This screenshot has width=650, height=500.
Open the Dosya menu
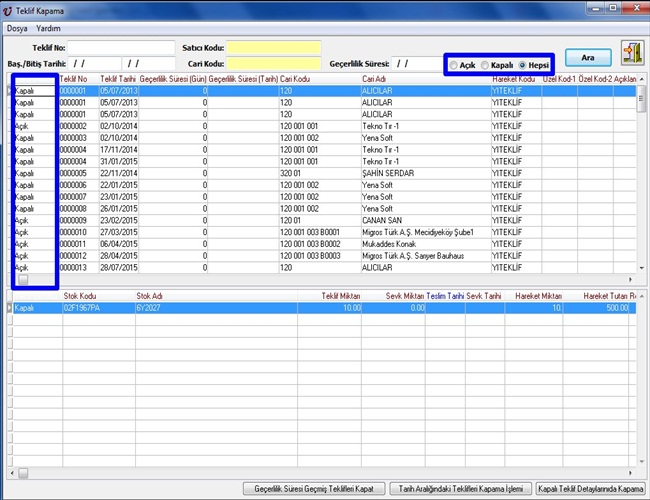(x=17, y=29)
